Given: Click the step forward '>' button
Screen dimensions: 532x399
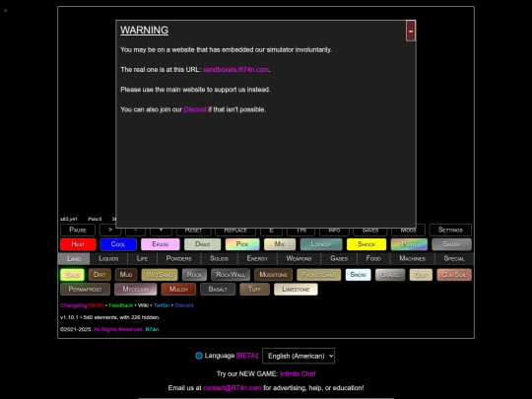Looking at the screenshot, I should click(110, 230).
